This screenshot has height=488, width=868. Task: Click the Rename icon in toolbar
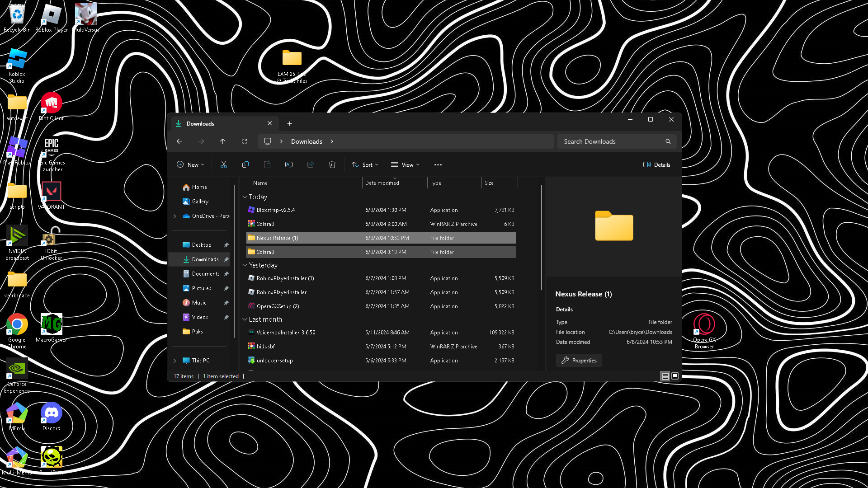point(289,165)
